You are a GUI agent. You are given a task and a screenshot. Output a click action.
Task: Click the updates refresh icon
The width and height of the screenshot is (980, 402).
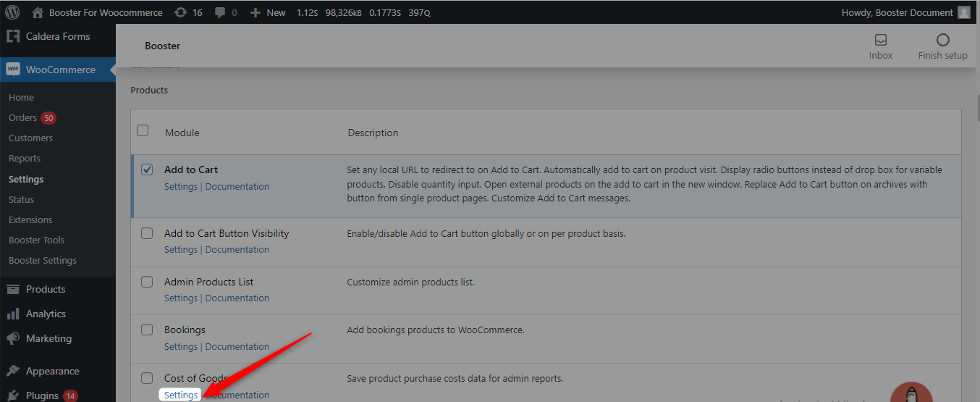(180, 12)
